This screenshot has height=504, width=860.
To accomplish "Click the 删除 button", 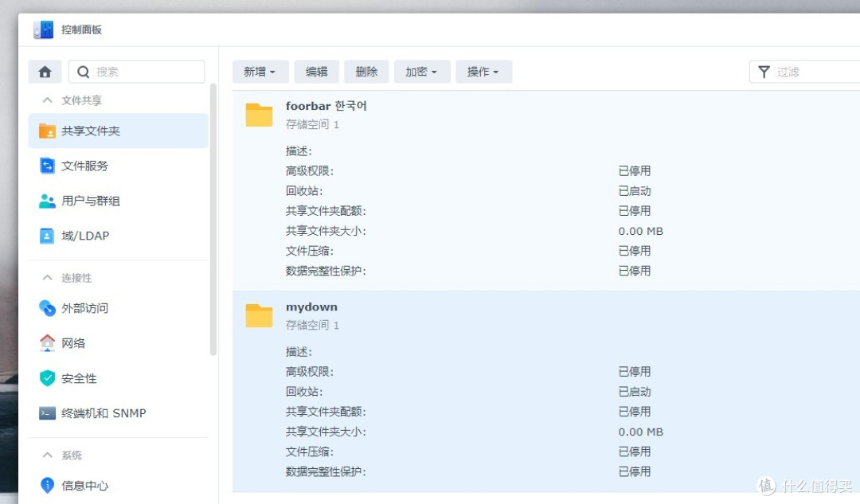I will 366,72.
